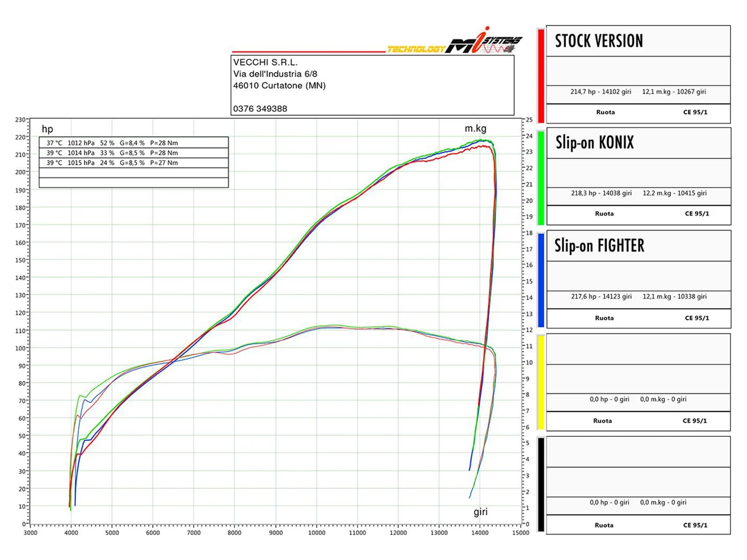This screenshot has width=747, height=560.
Task: Click the phone number 0376 349388
Action: pyautogui.click(x=260, y=108)
